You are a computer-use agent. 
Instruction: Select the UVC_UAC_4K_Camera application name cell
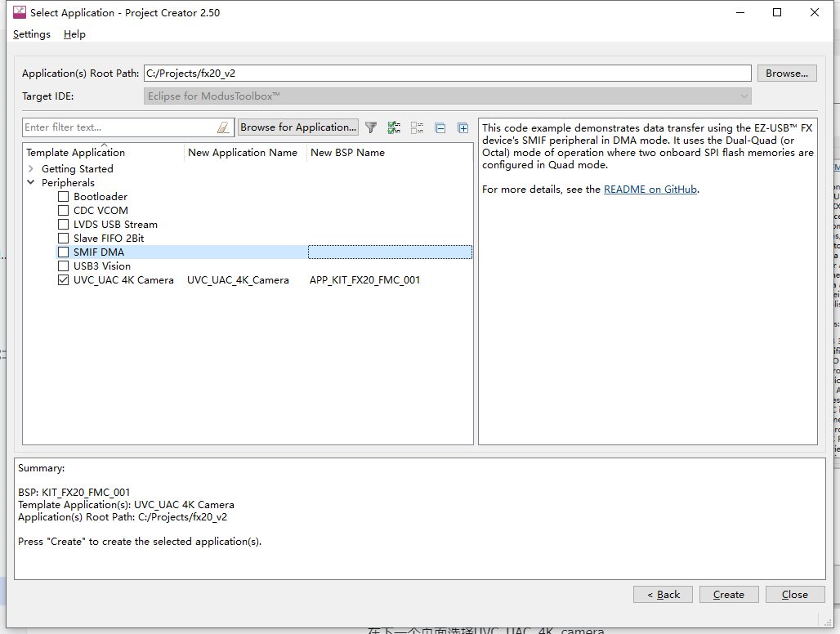click(238, 280)
